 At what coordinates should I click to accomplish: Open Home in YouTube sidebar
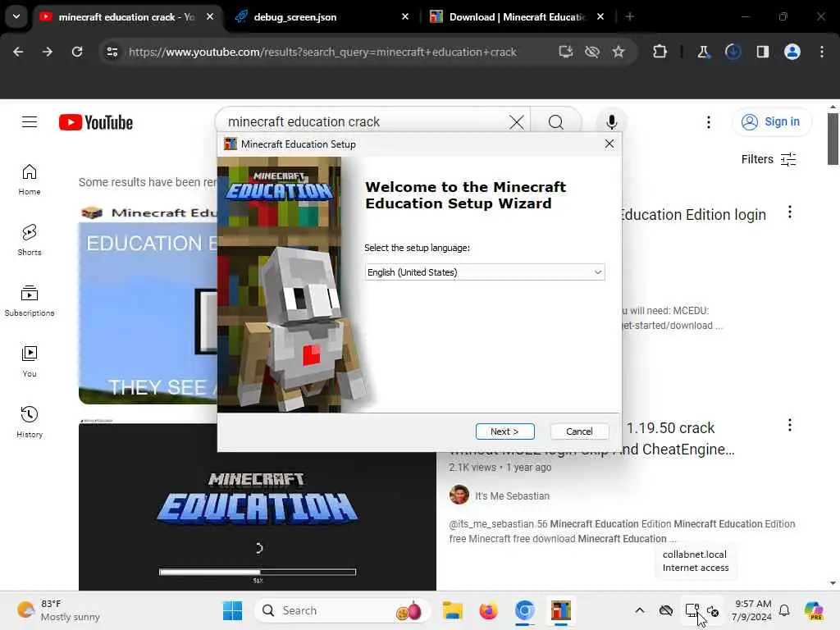tap(30, 180)
